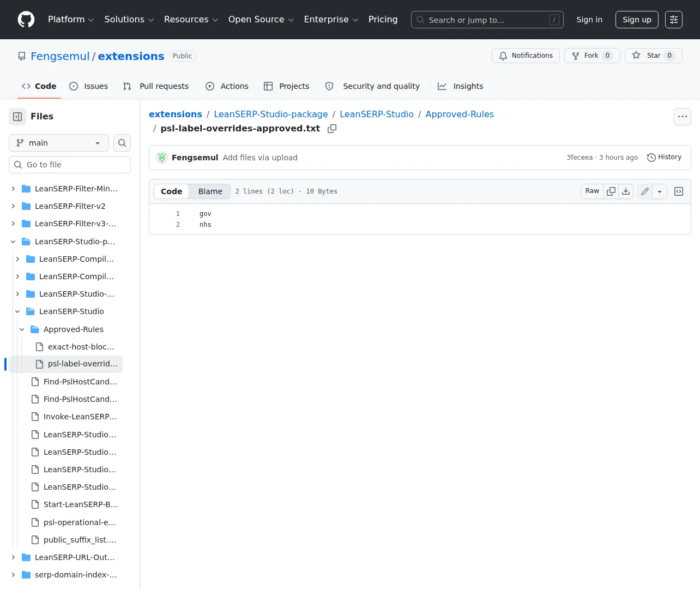Open the Fengsemul owner link
This screenshot has width=700, height=590.
click(x=60, y=56)
